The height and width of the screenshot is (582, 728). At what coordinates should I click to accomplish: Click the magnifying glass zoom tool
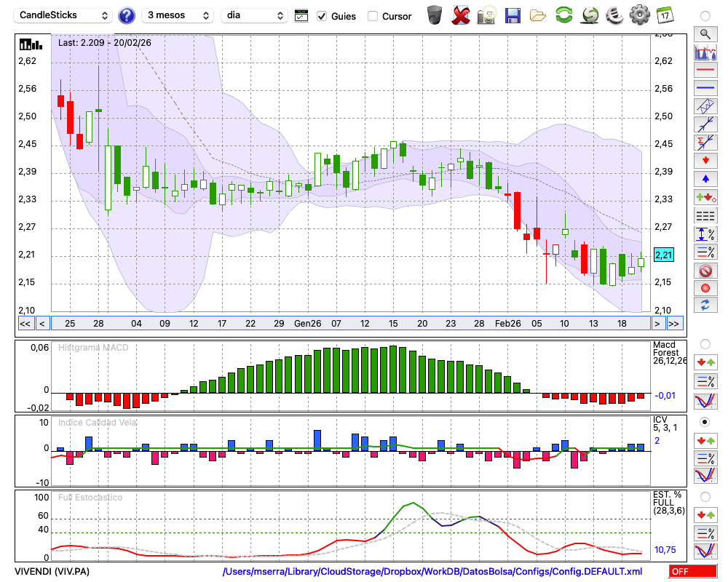705,33
